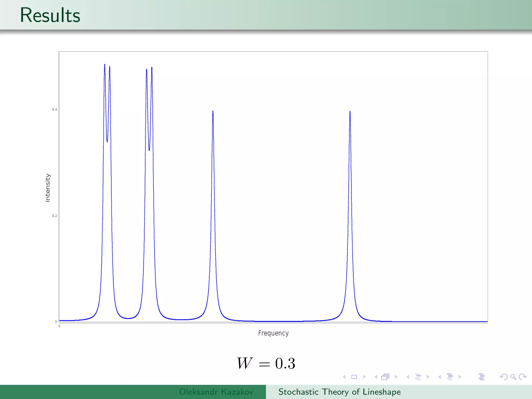The image size is (532, 399).
Task: Click the single slide rectangle navigation icon
Action: [354, 377]
